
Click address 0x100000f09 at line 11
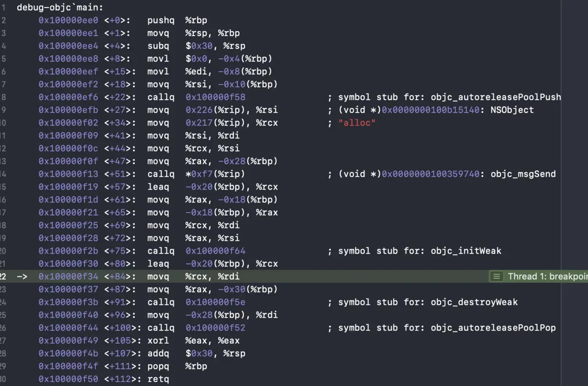[x=68, y=136]
